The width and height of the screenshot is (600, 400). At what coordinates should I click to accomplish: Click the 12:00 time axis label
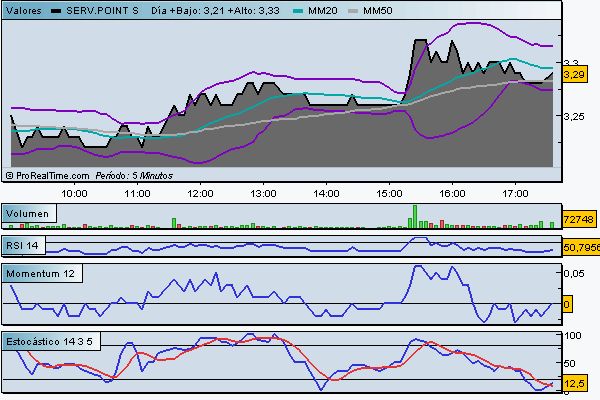[199, 192]
